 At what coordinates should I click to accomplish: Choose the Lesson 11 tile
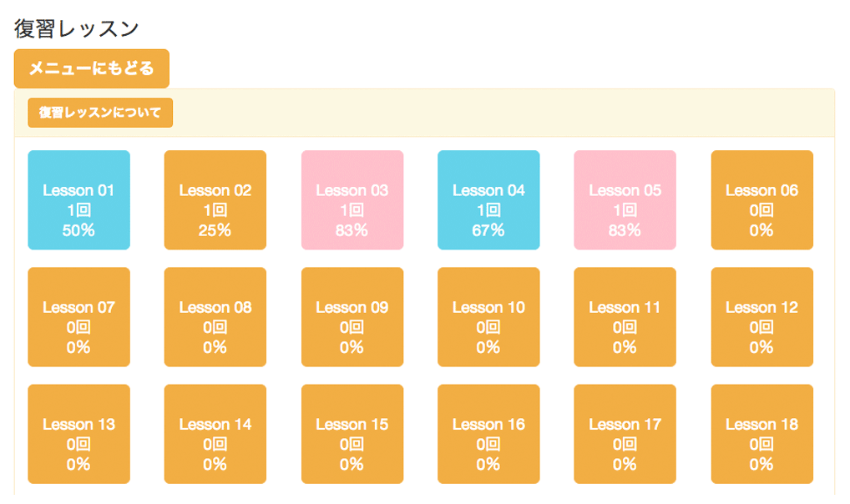(625, 317)
